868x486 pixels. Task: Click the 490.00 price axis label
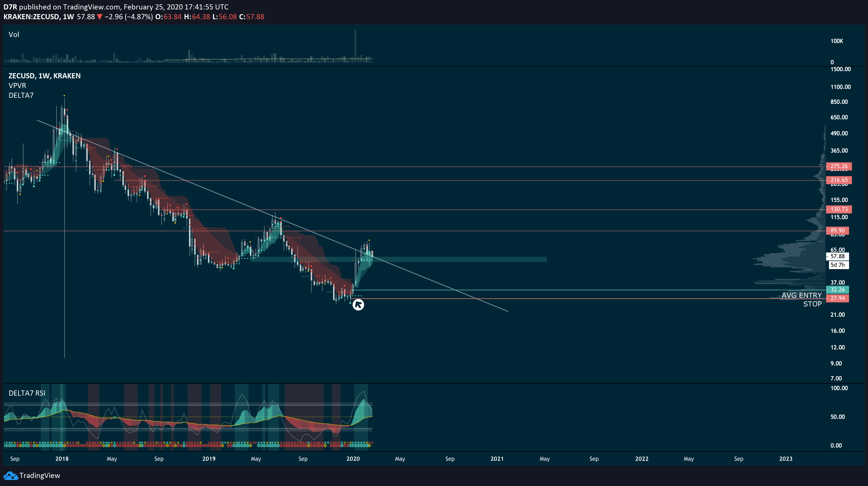pyautogui.click(x=839, y=133)
